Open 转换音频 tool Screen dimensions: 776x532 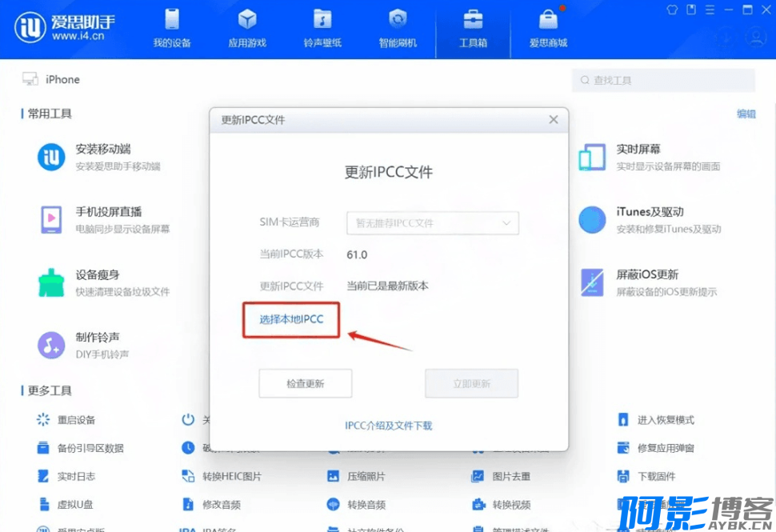pos(355,504)
